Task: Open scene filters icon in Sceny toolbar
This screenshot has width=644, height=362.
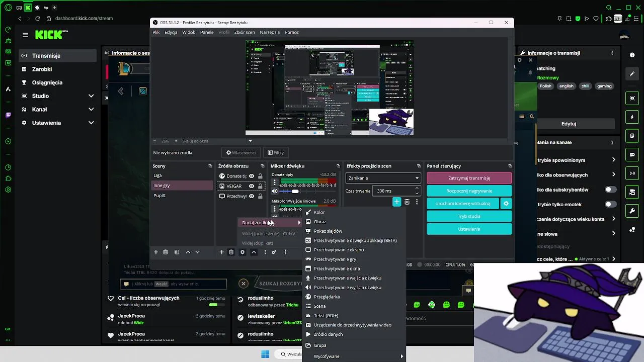Action: [177, 252]
